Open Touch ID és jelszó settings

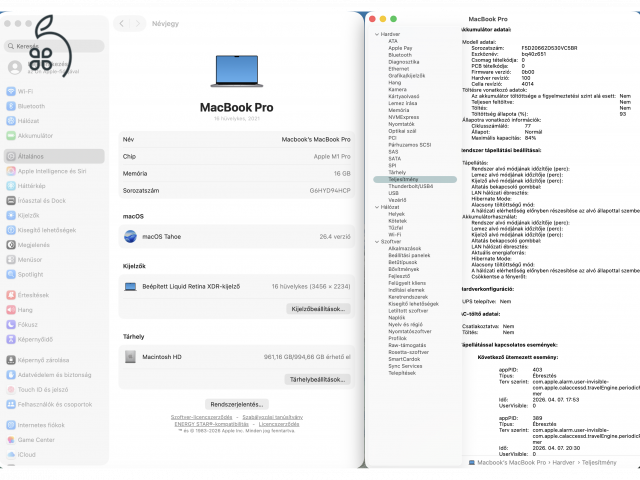(x=37, y=389)
